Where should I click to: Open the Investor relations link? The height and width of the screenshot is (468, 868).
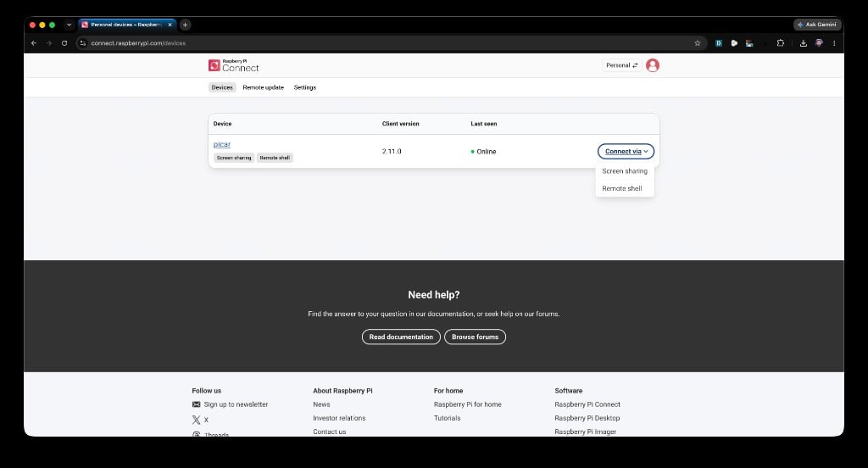[x=339, y=418]
